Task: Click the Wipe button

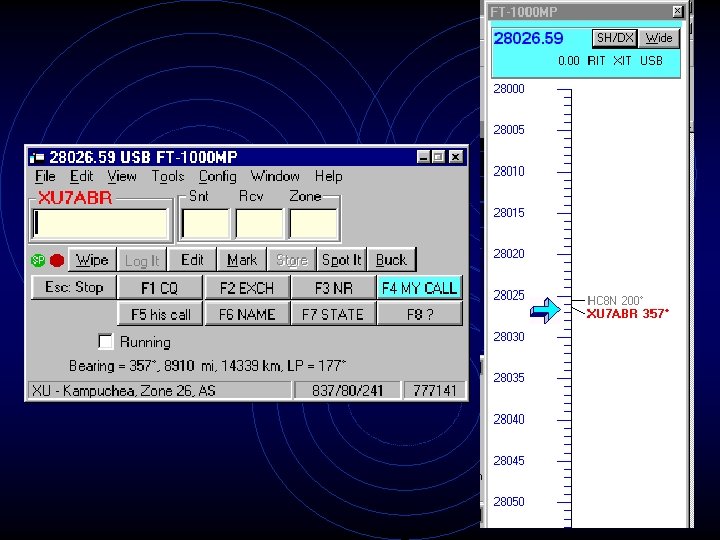Action: coord(92,260)
